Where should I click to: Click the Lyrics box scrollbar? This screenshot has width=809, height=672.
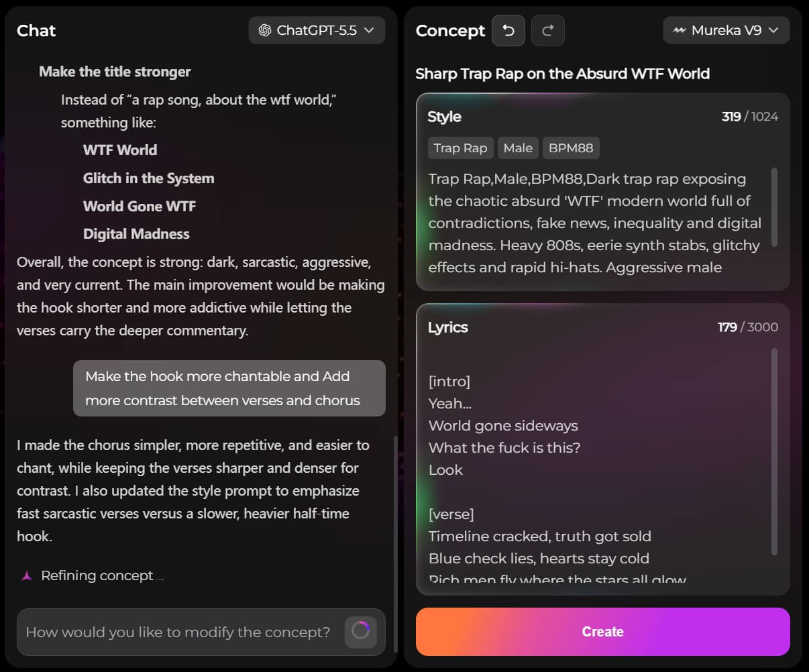775,452
